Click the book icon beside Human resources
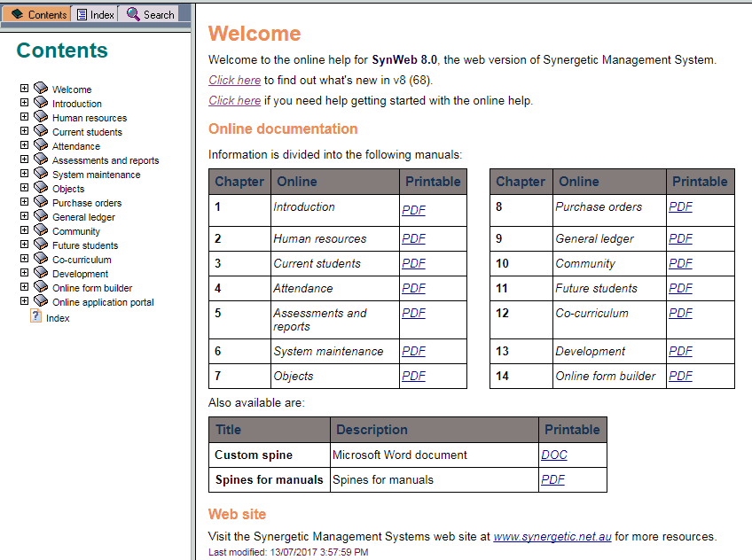Screen dimensions: 752x560 [x=41, y=116]
